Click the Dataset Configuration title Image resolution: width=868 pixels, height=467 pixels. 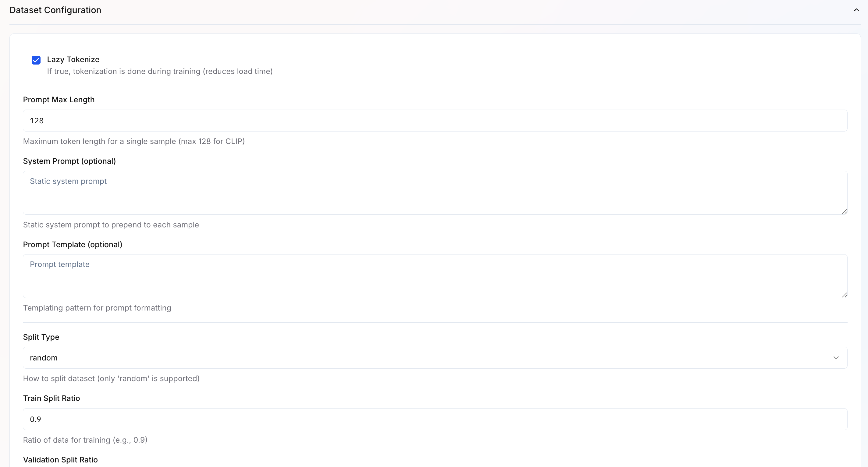(55, 10)
